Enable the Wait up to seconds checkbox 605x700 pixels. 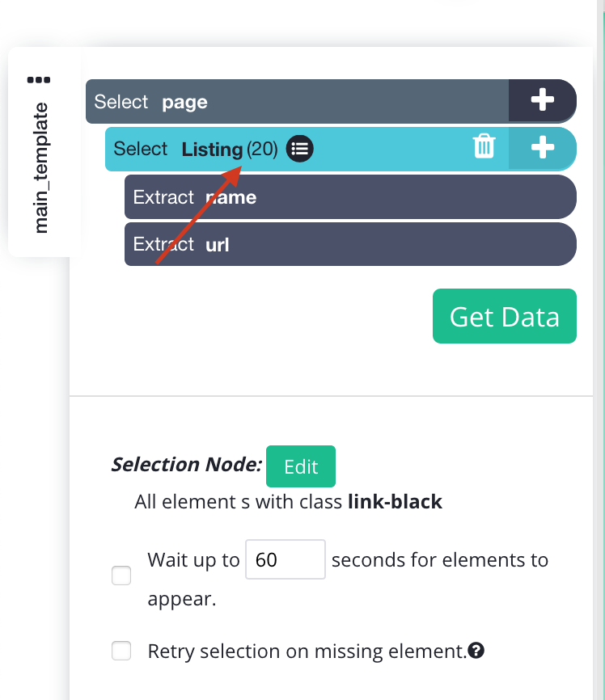tap(121, 576)
